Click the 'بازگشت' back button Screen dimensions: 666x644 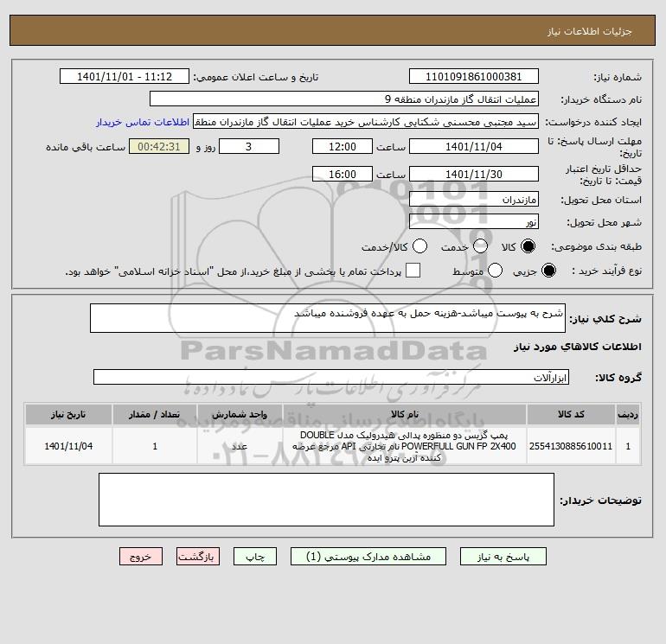198,556
